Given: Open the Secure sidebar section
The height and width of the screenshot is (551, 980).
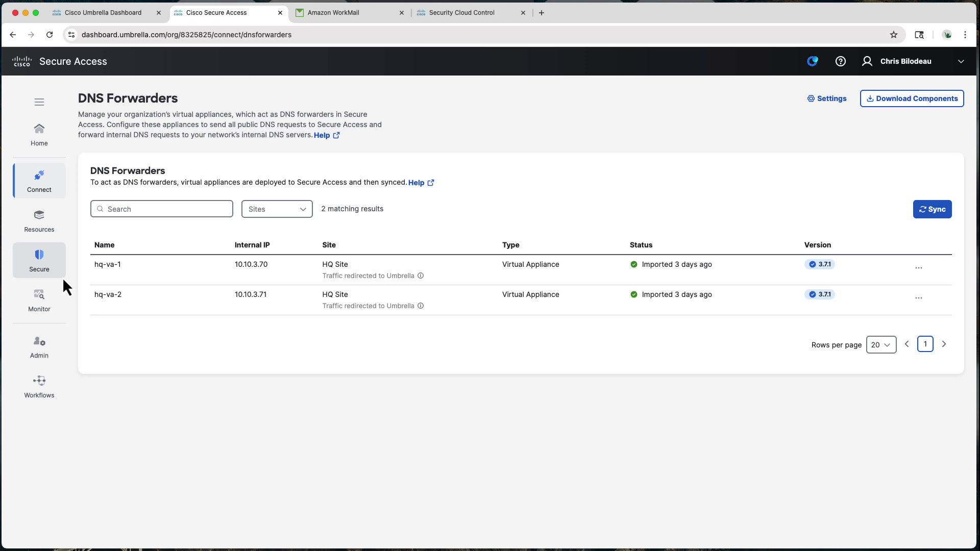Looking at the screenshot, I should [39, 261].
